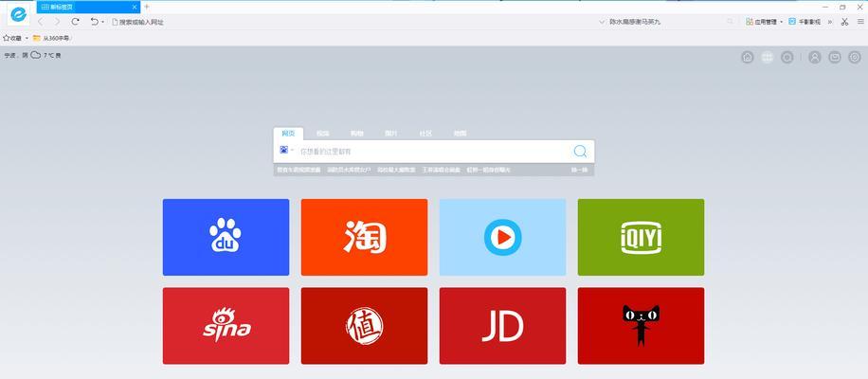The height and width of the screenshot is (379, 868).
Task: Click the fifth hot search suggestion link
Action: point(489,170)
